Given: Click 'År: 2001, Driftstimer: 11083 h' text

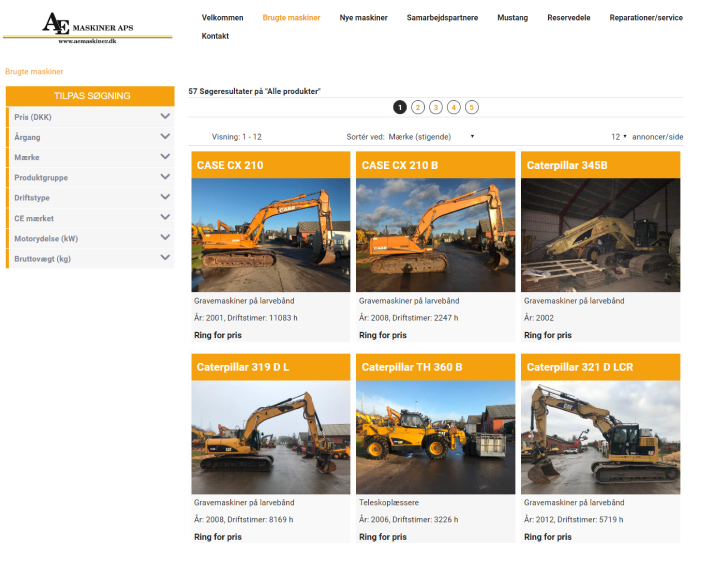Looking at the screenshot, I should click(245, 318).
